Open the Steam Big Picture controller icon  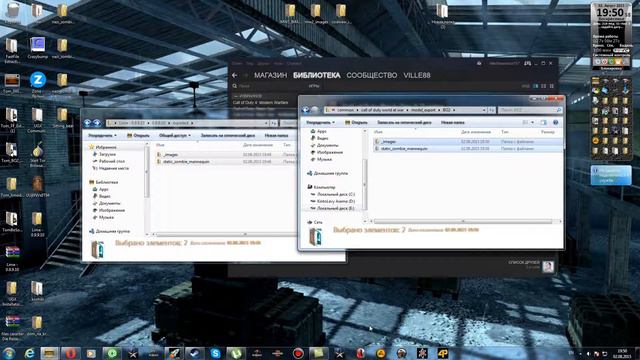pyautogui.click(x=527, y=63)
